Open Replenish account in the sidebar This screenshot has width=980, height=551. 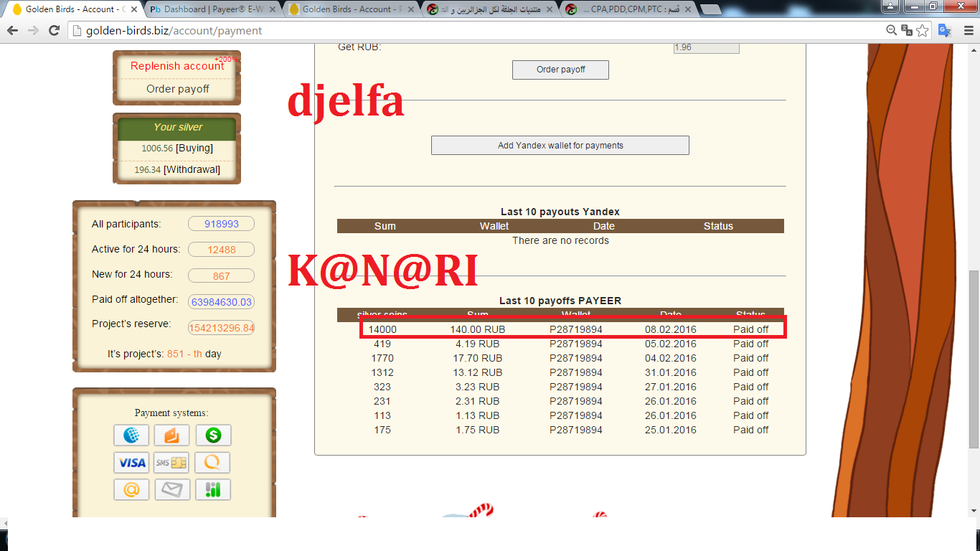(x=177, y=66)
